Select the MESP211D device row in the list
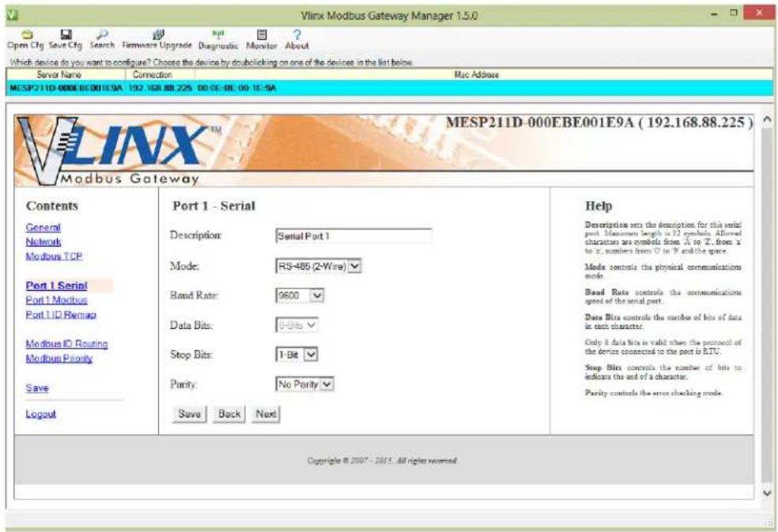The height and width of the screenshot is (532, 778). pos(390,88)
